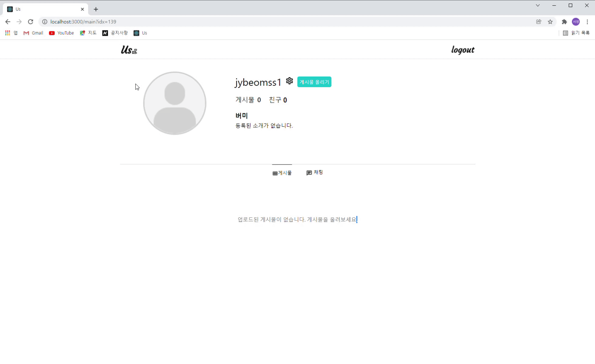
Task: Click the 게시물 올리기 upload button
Action: [314, 82]
